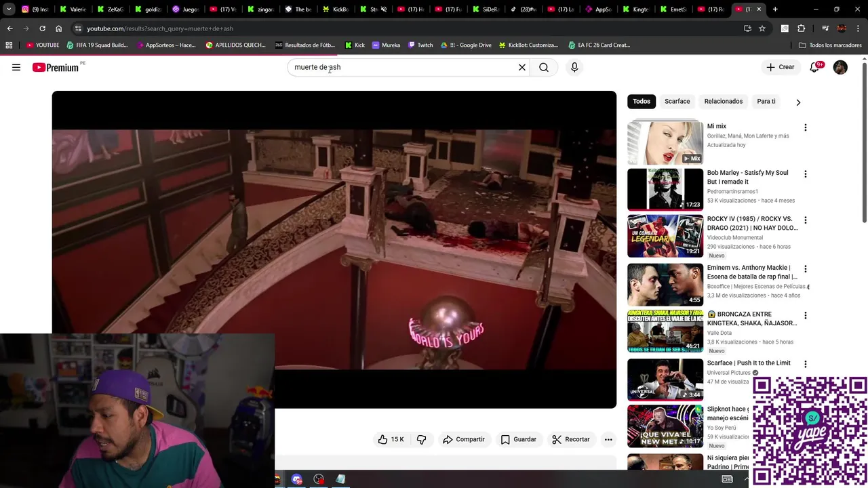Select the Todos filter chip
Viewport: 868px width, 488px height.
coord(642,101)
